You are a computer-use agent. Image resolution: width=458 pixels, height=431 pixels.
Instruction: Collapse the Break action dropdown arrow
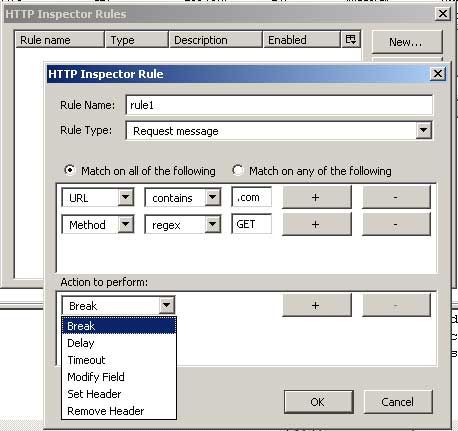[166, 305]
